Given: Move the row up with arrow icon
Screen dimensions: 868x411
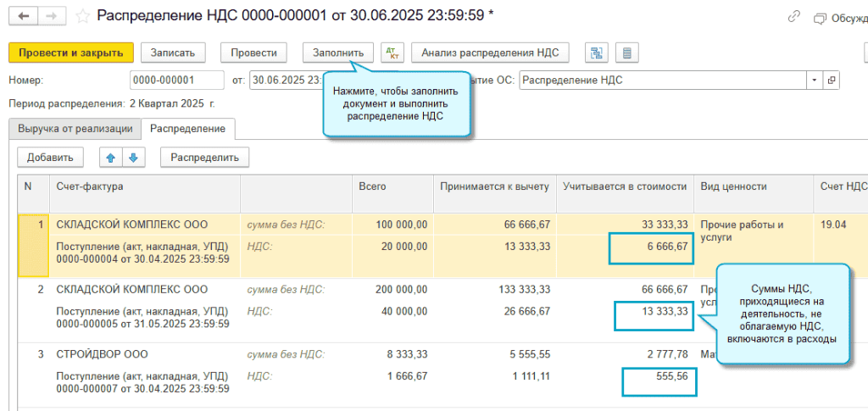Looking at the screenshot, I should [x=110, y=157].
